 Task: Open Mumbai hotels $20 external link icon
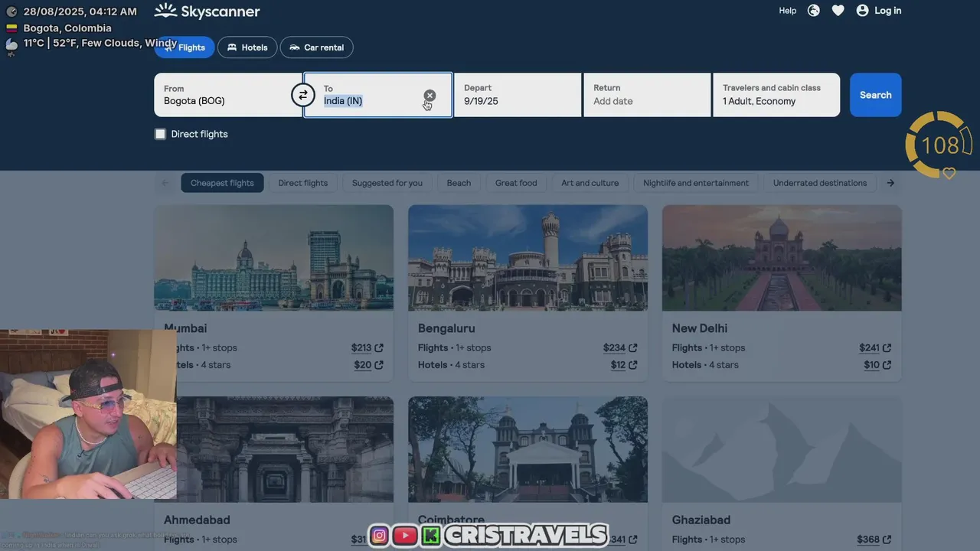(379, 365)
